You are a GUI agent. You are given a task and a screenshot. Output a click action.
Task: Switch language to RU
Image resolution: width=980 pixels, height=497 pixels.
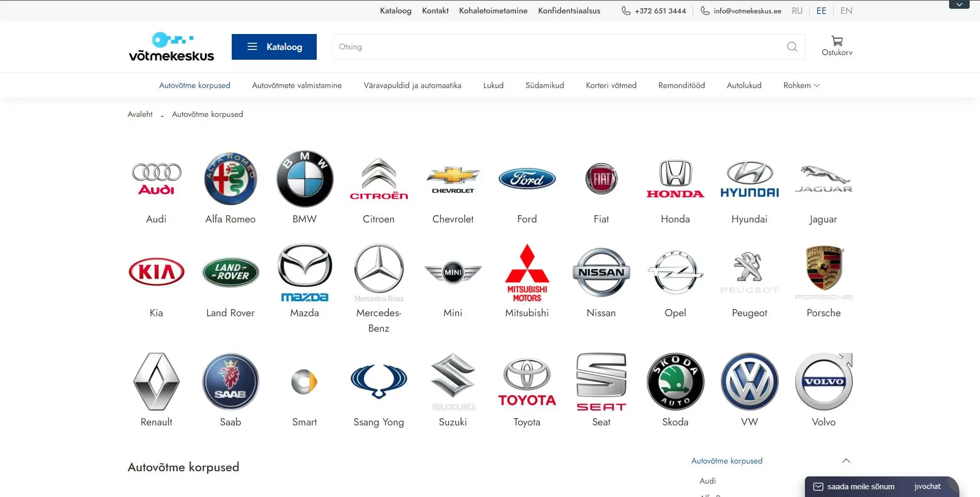point(797,11)
